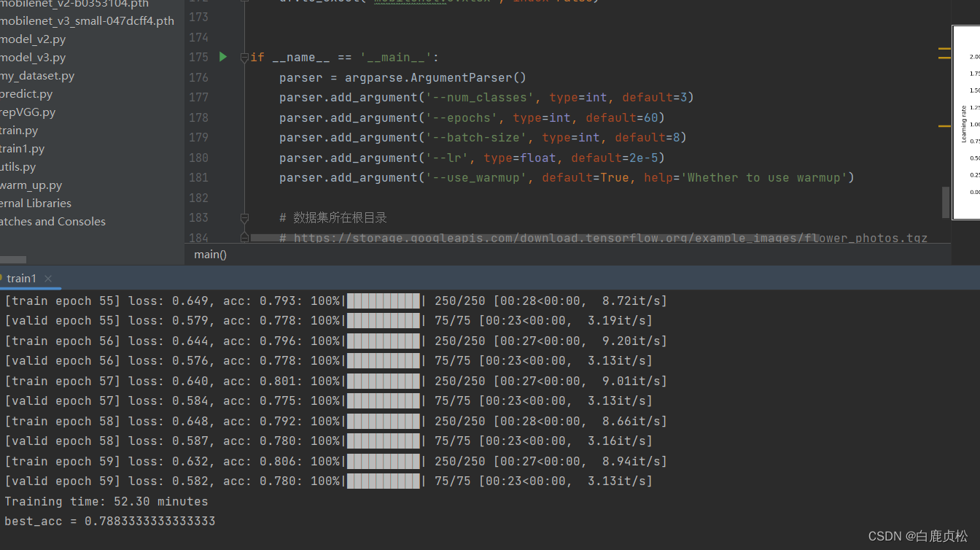Click line number 177 in the gutter
The height and width of the screenshot is (550, 980).
198,97
